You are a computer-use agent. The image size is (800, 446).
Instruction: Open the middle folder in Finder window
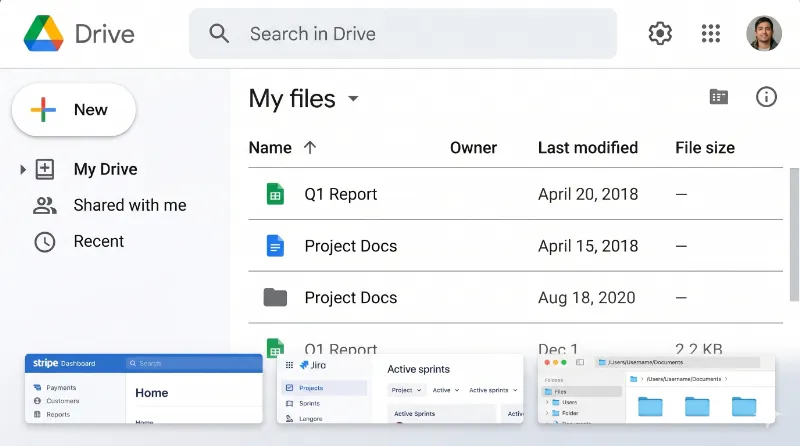pos(697,407)
